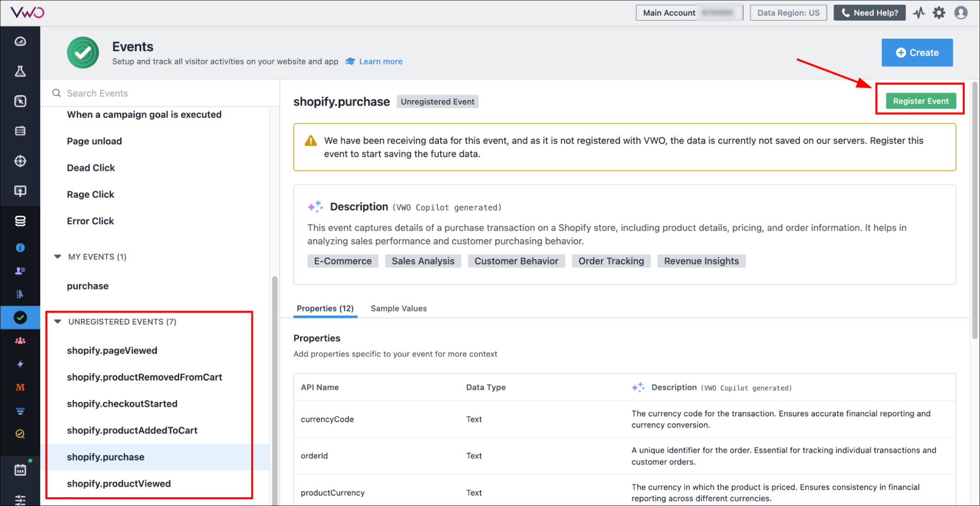Click the main panel vertical scrollbar
The height and width of the screenshot is (506, 980).
click(975, 211)
